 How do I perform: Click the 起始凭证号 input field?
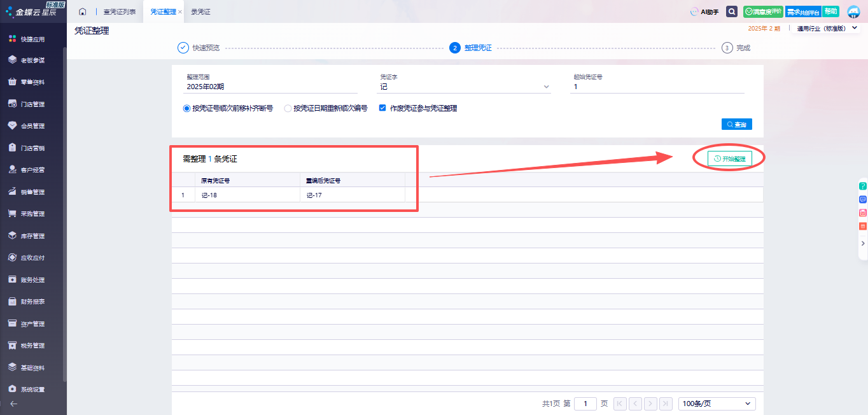point(658,87)
